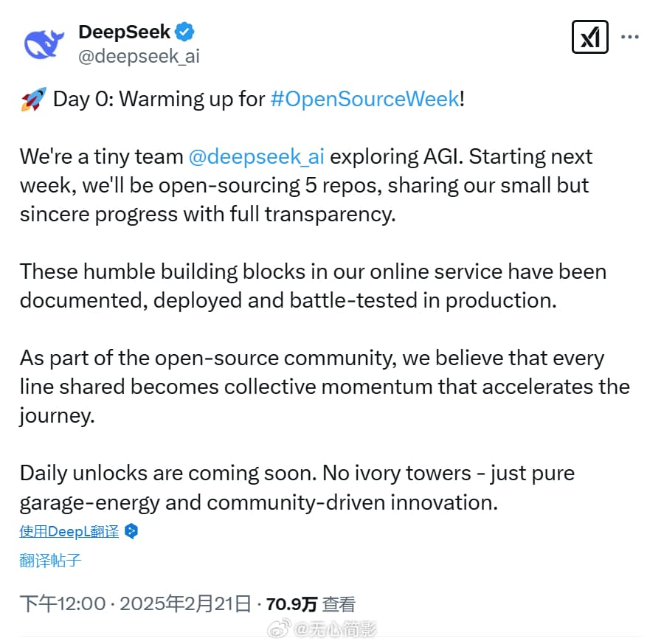Screen dimensions: 647x644
Task: Click the DeepL logo icon
Action: [x=131, y=531]
